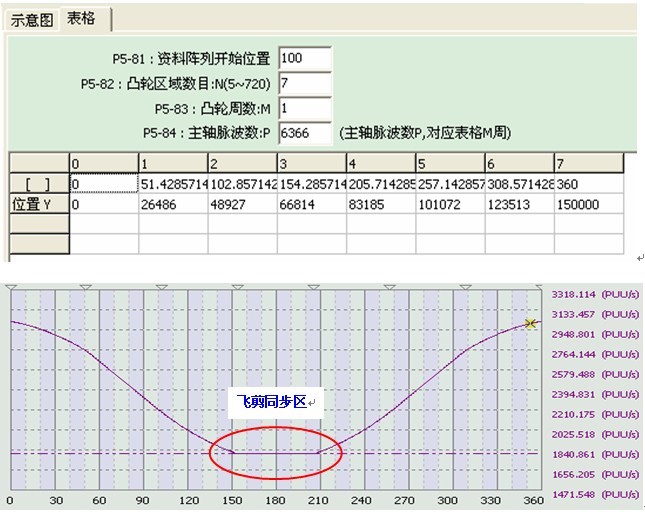Viewport: 645px width, 515px height.
Task: Select the 表格 tab
Action: pyautogui.click(x=82, y=19)
